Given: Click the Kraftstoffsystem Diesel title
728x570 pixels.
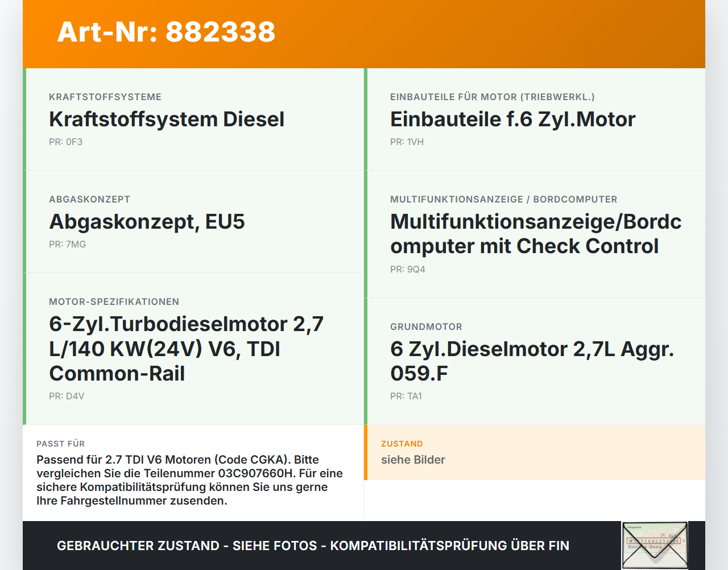Looking at the screenshot, I should (x=167, y=119).
